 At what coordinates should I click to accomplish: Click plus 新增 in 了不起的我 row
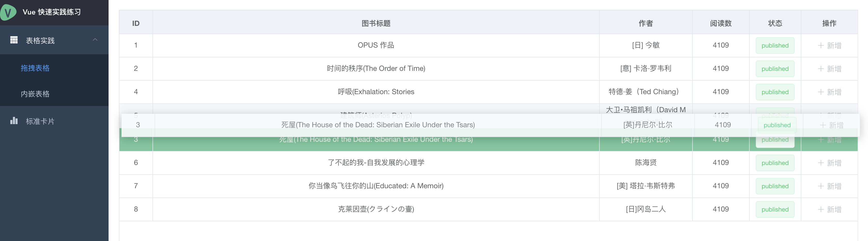pyautogui.click(x=829, y=163)
